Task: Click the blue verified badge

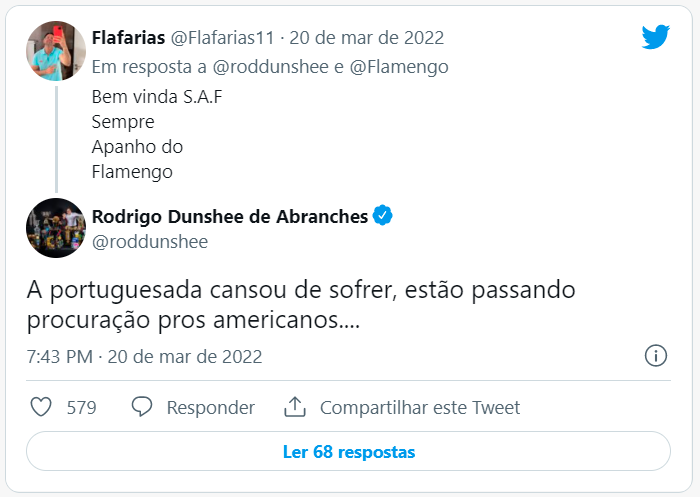Action: pyautogui.click(x=383, y=216)
